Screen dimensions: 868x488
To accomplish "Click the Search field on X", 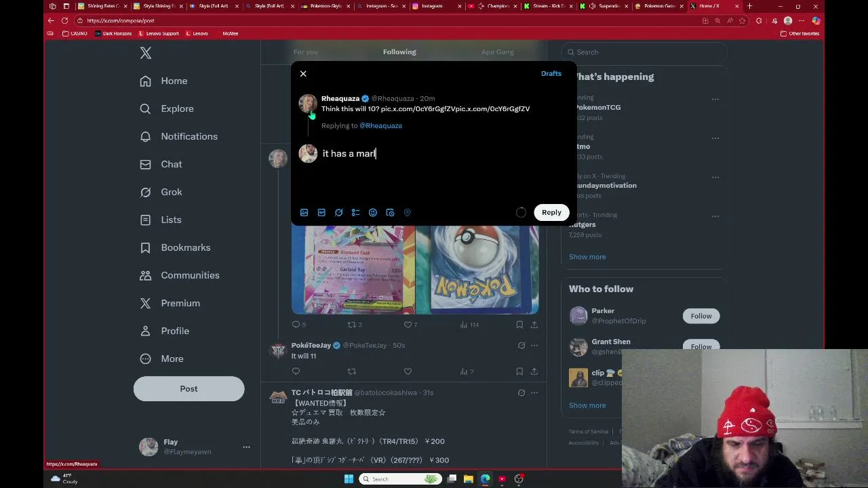I will tap(644, 52).
